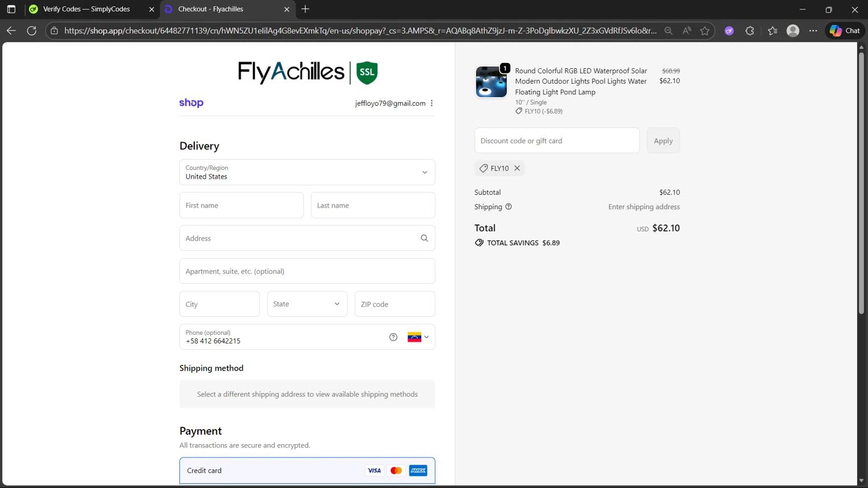Focus the First name field
This screenshot has width=868, height=488.
(x=241, y=205)
